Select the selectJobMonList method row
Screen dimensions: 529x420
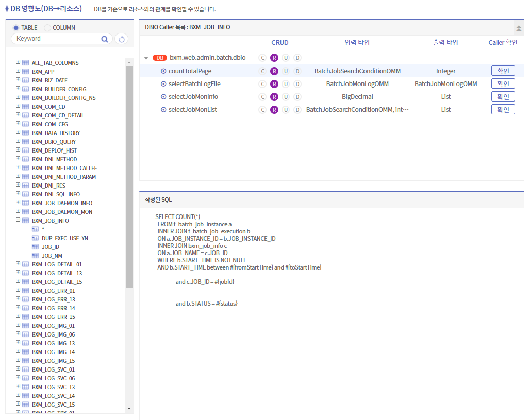click(x=332, y=110)
